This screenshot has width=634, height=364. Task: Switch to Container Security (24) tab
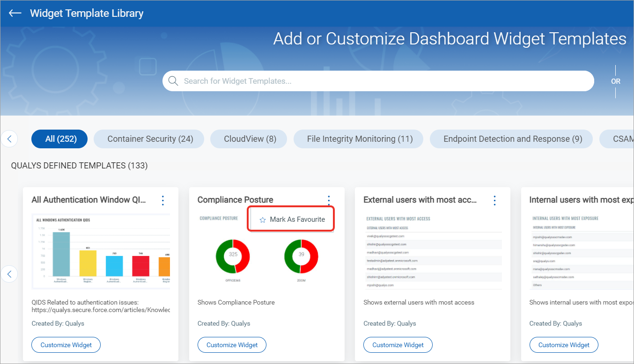[150, 139]
